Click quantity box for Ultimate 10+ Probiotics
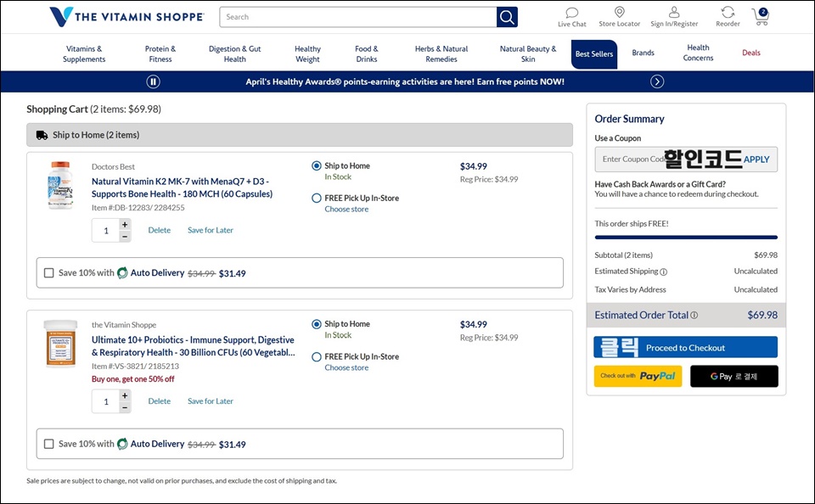The height and width of the screenshot is (504, 815). 106,401
